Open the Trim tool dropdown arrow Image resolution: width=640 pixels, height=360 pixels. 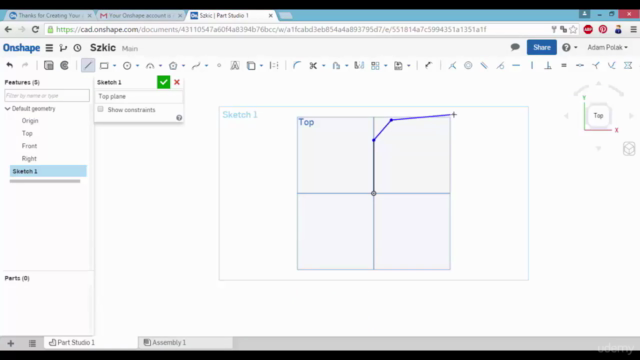pyautogui.click(x=323, y=66)
